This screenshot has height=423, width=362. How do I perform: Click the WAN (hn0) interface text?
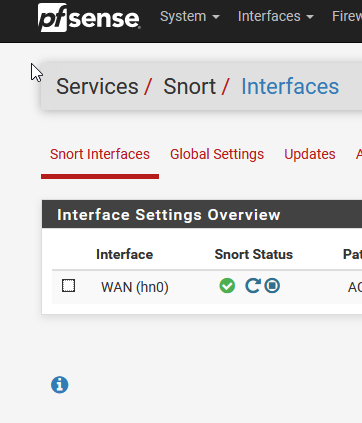tap(135, 287)
